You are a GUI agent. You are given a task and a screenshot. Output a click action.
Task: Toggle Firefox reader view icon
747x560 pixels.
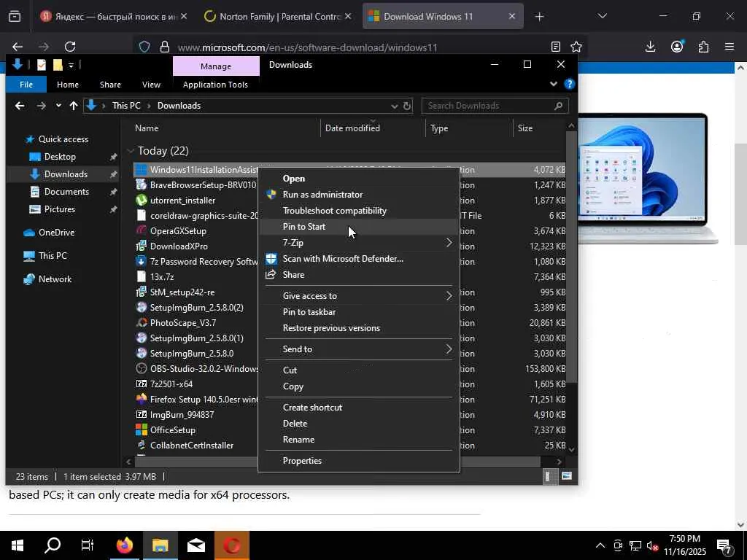point(555,47)
